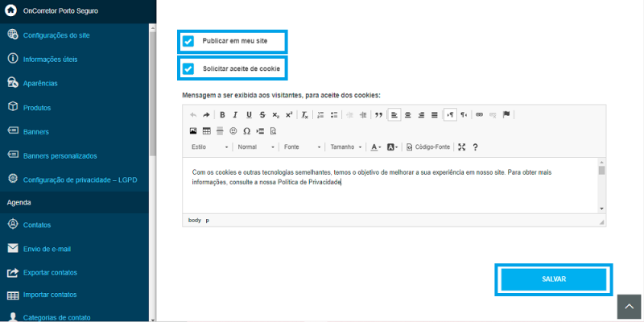Insert a special character (omega icon)
The height and width of the screenshot is (322, 644).
coord(246,130)
